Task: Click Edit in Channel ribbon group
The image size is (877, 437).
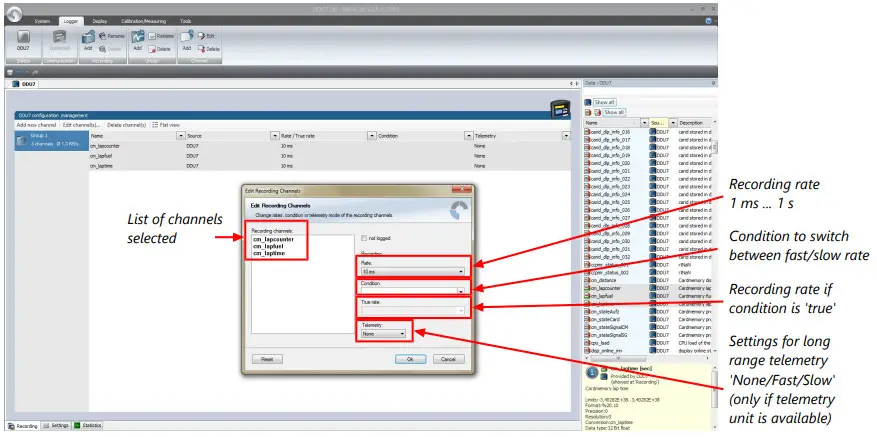Action: click(206, 36)
